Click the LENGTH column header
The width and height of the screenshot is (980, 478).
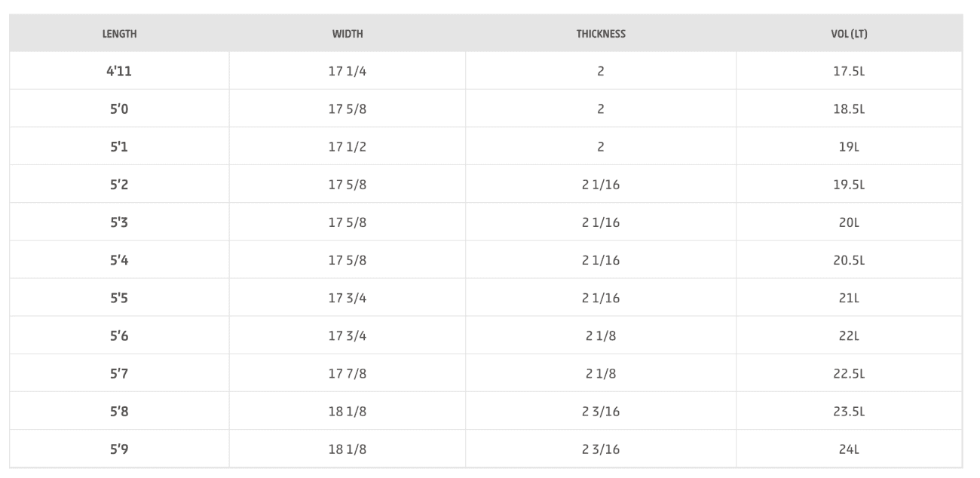click(x=119, y=34)
